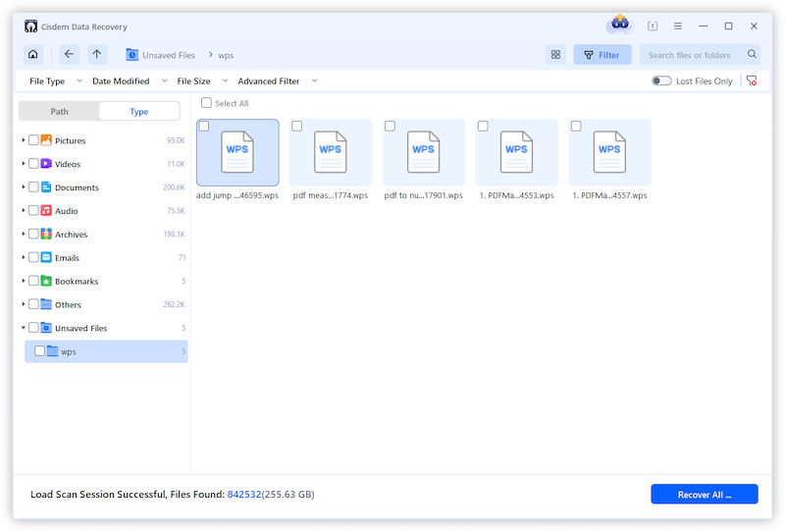Select the 1. PDFMa...4557.wps file thumbnail
The image size is (785, 532).
tap(609, 152)
